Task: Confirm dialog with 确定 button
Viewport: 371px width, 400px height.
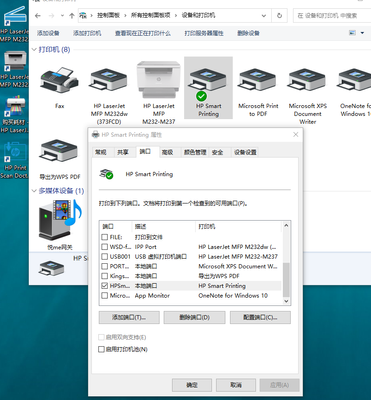Action: (192, 385)
